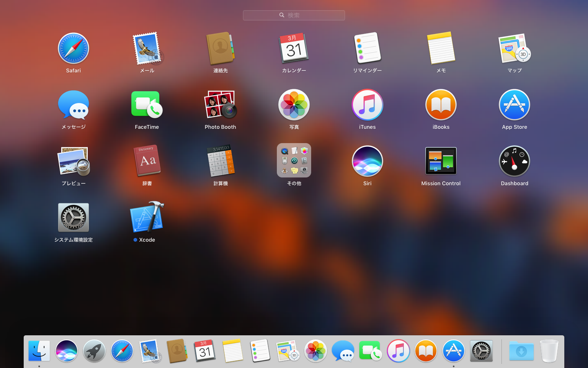
Task: Open Reminders icon in the Dock
Action: pos(260,351)
